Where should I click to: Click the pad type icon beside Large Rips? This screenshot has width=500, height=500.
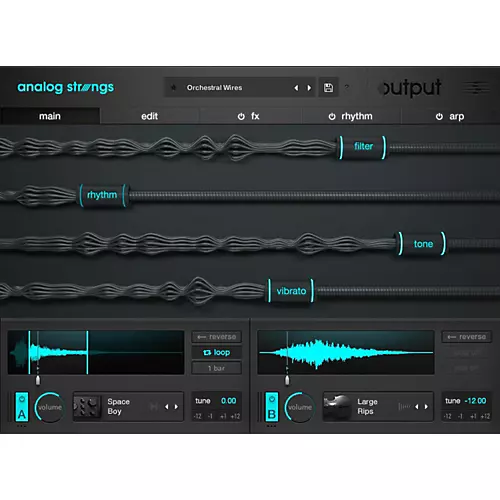(404, 407)
